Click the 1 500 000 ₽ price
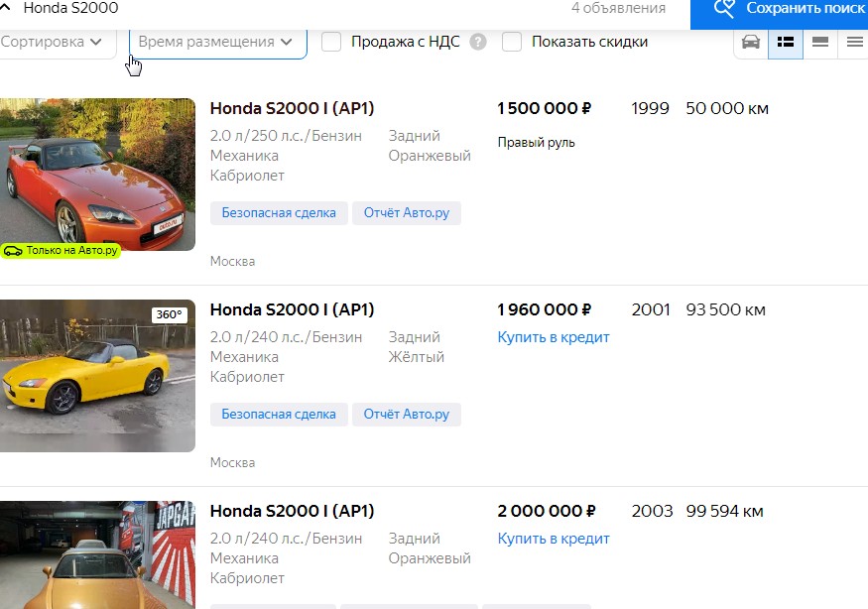This screenshot has width=868, height=609. tap(545, 108)
